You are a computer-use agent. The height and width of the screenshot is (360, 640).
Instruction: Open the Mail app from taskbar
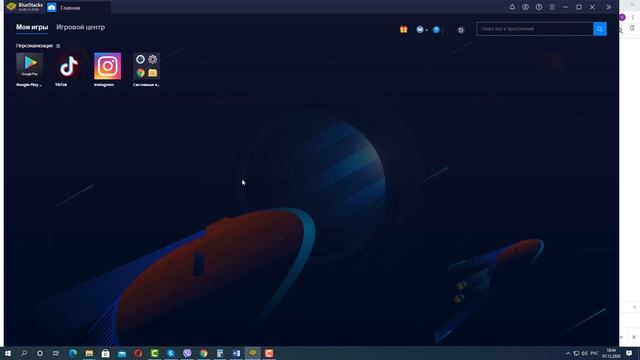click(122, 353)
